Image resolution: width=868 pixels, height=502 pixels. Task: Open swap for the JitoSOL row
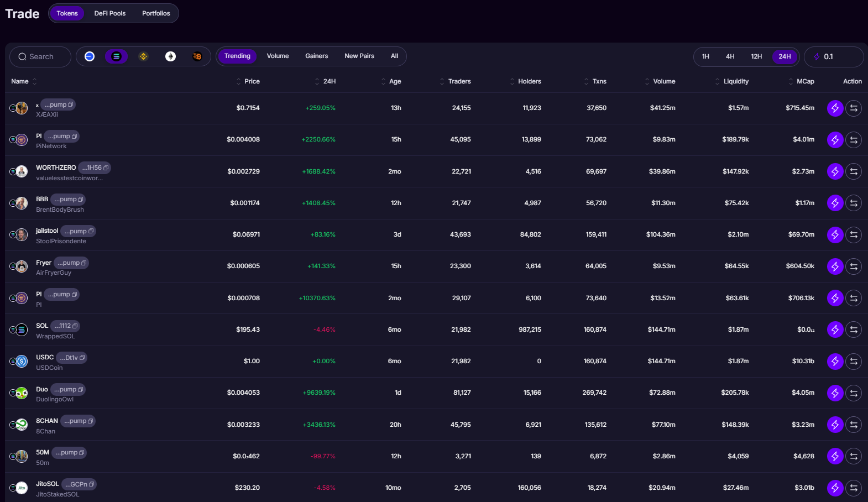(x=854, y=488)
